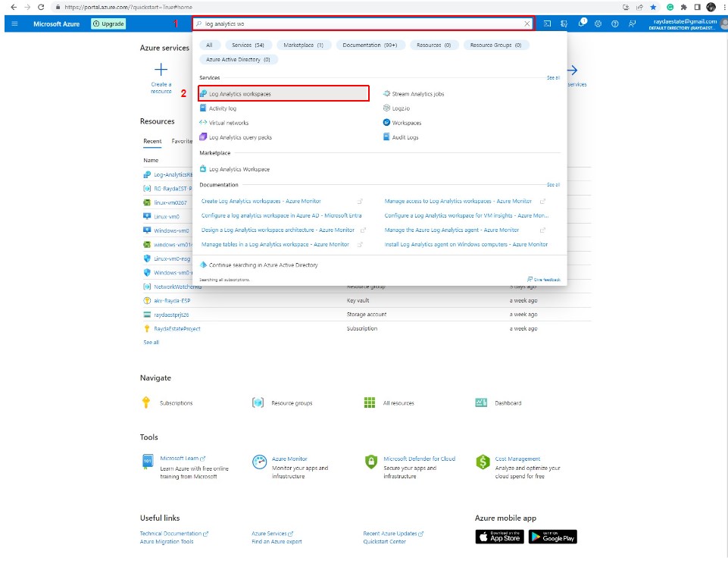Open the portal settings gear icon
The width and height of the screenshot is (728, 570).
point(598,23)
